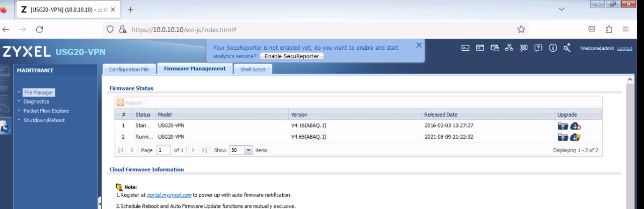The image size is (644, 209).
Task: Open the web console icon in header
Action: (466, 48)
